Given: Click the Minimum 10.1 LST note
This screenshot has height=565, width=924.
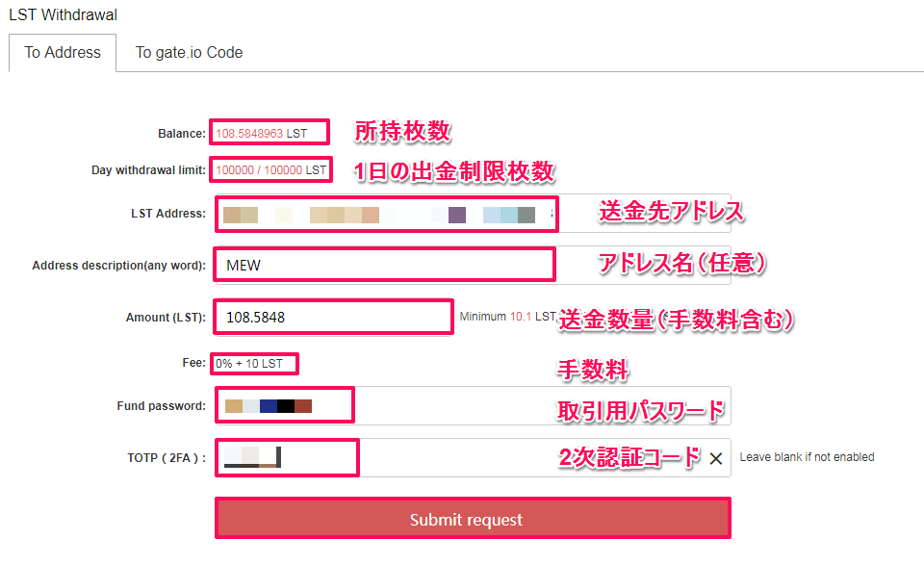Looking at the screenshot, I should [x=507, y=316].
